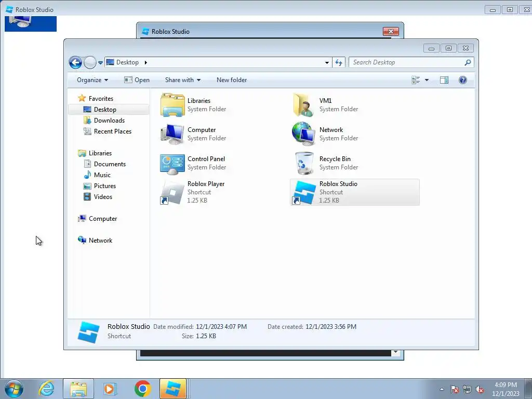Open Windows Explorer taskbar button
This screenshot has width=532, height=399.
click(78, 389)
